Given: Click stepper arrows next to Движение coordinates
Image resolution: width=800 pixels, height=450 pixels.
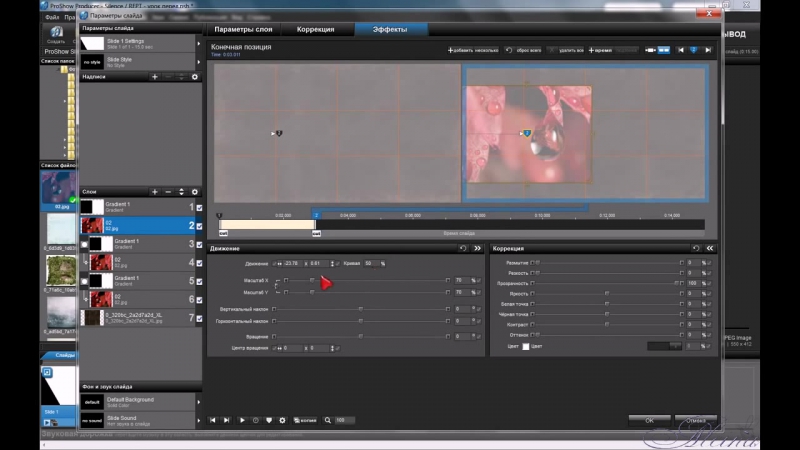Looking at the screenshot, I should click(332, 264).
